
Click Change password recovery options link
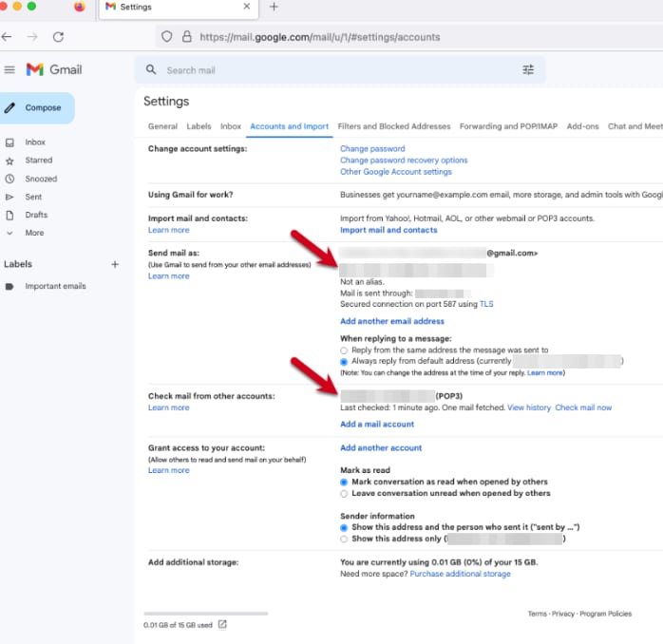[x=404, y=161]
